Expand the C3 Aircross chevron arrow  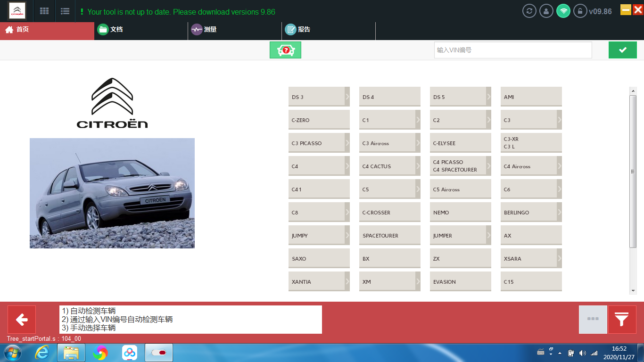click(418, 143)
